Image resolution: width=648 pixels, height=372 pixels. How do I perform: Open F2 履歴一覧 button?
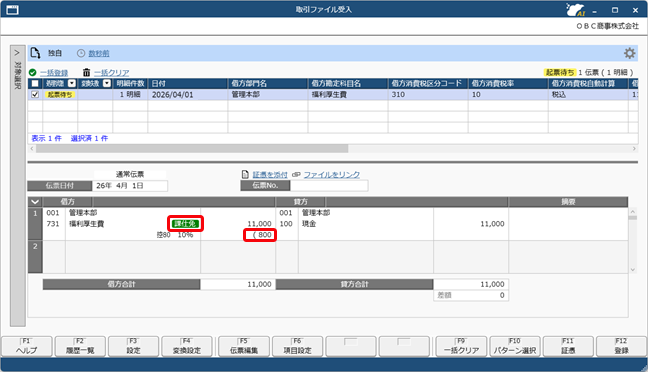point(80,346)
